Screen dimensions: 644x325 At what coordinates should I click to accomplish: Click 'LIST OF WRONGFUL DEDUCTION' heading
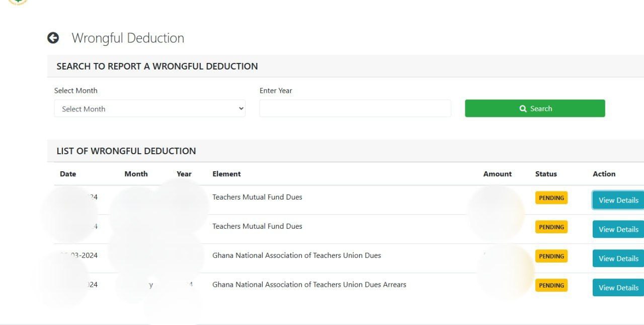pos(126,151)
